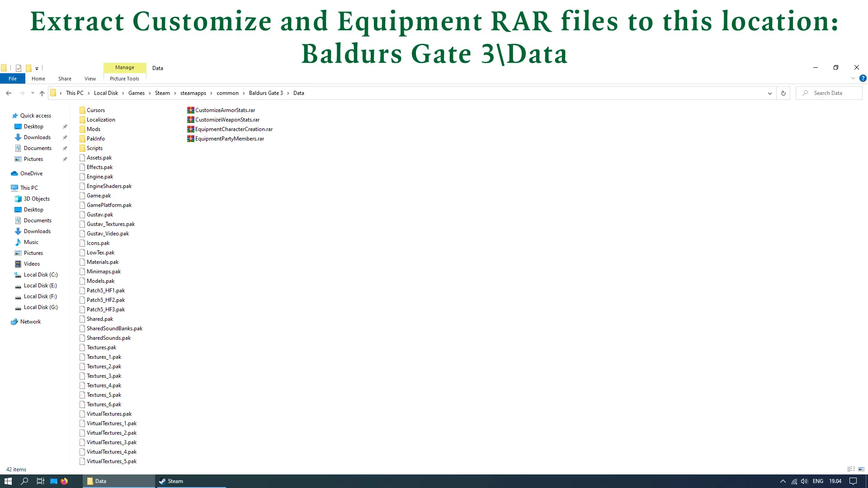Click the Data taskbar window button

pos(119,481)
